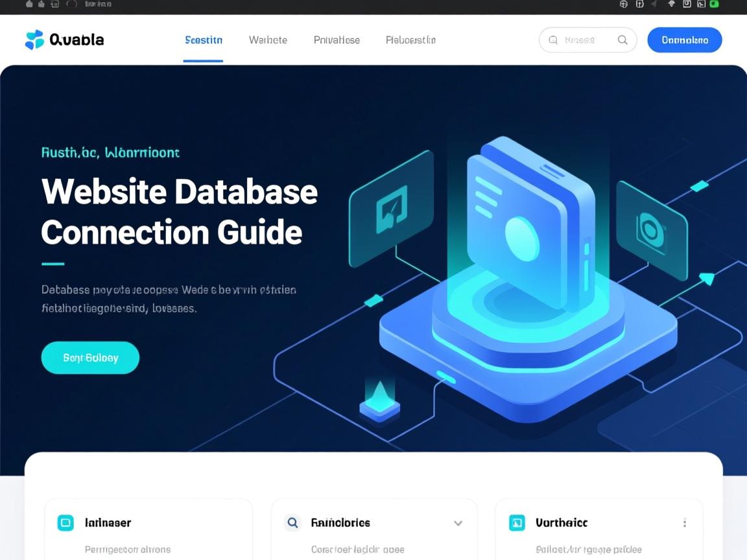The image size is (747, 560).
Task: Open the fourth item in navigation bar
Action: pyautogui.click(x=410, y=40)
